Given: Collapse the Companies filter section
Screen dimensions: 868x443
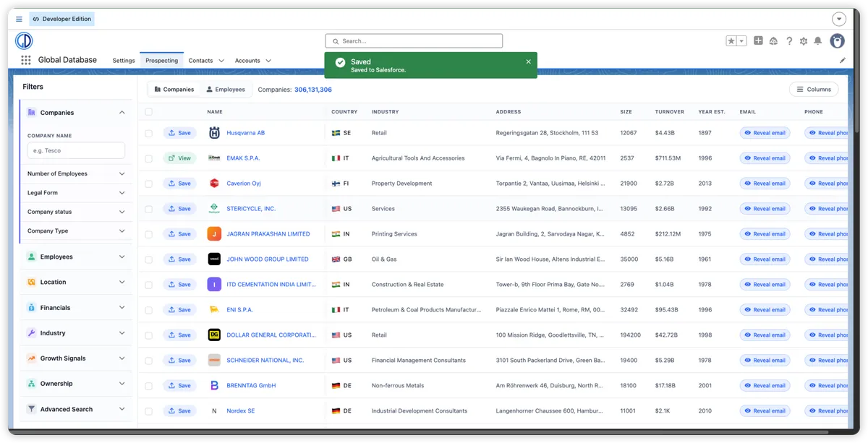Looking at the screenshot, I should [x=122, y=113].
